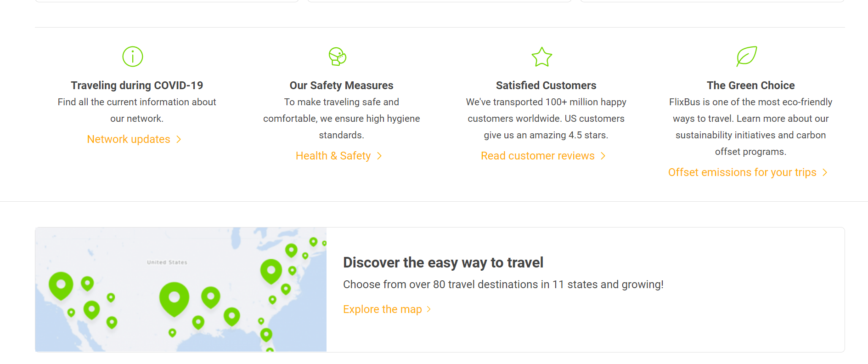Open Read customer reviews link

tap(537, 156)
